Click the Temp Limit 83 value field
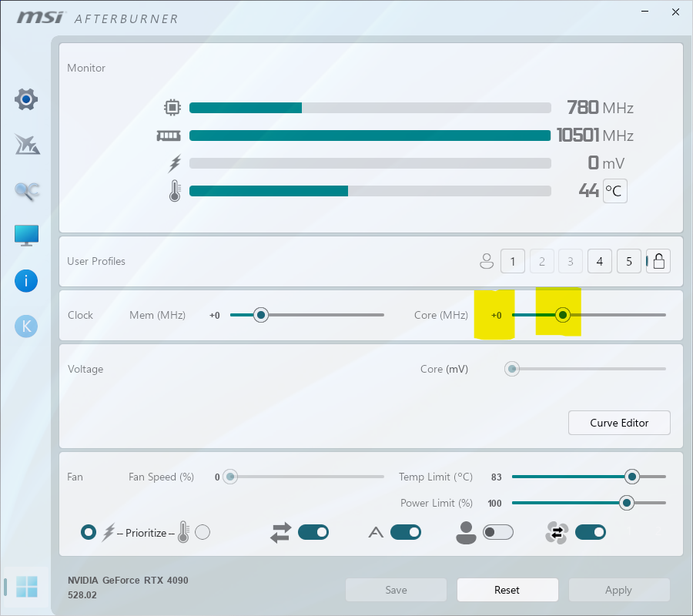 497,477
